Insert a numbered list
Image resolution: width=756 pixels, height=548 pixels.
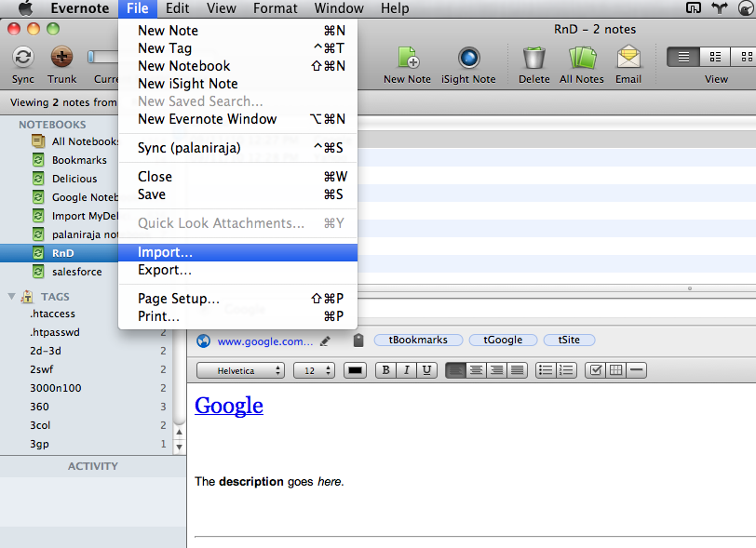pyautogui.click(x=566, y=370)
